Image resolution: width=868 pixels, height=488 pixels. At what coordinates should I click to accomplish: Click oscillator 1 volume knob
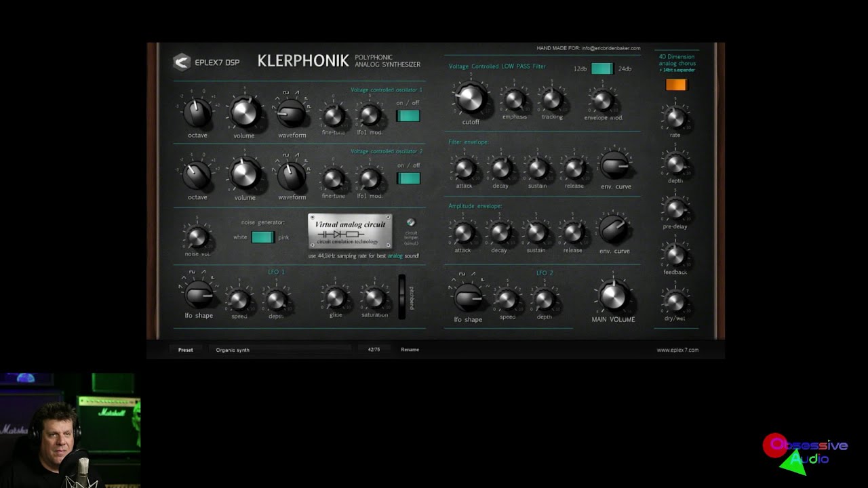[244, 113]
